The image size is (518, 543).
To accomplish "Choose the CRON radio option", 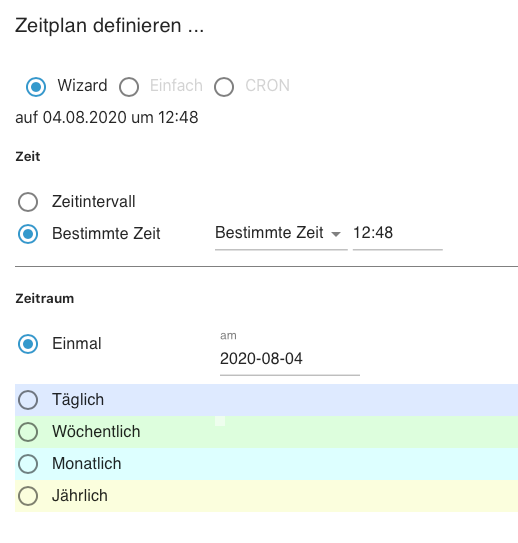I will click(x=224, y=87).
